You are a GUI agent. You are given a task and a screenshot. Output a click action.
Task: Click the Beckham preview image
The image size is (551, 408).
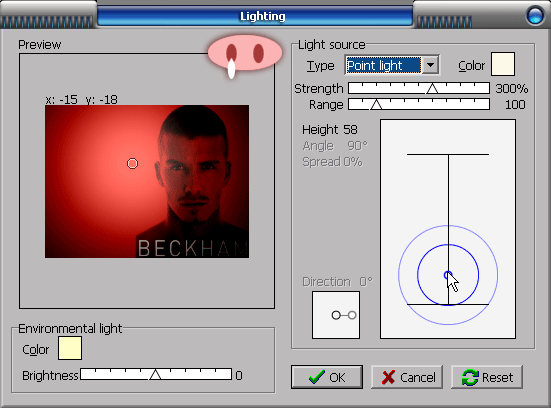tap(147, 181)
